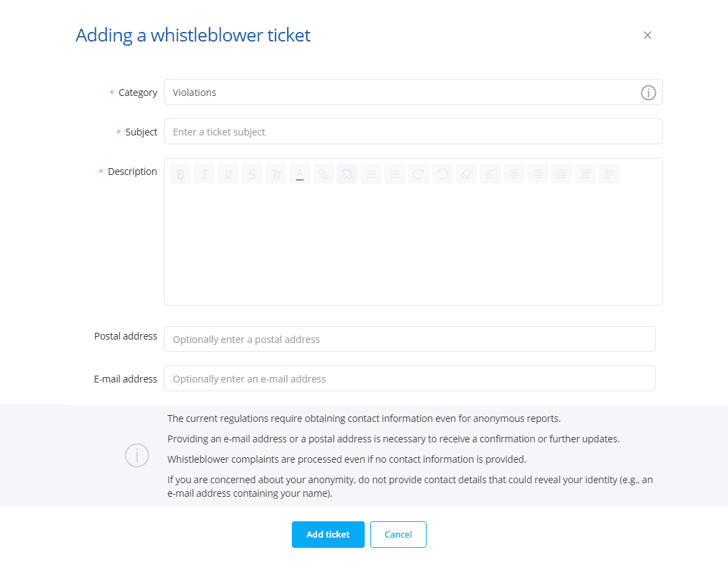
Task: Justify the description text
Action: 609,174
